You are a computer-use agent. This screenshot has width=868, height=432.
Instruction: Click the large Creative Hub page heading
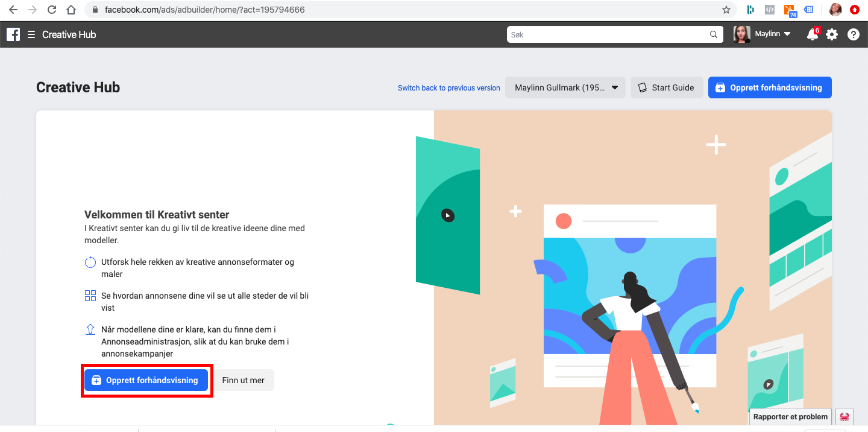78,87
